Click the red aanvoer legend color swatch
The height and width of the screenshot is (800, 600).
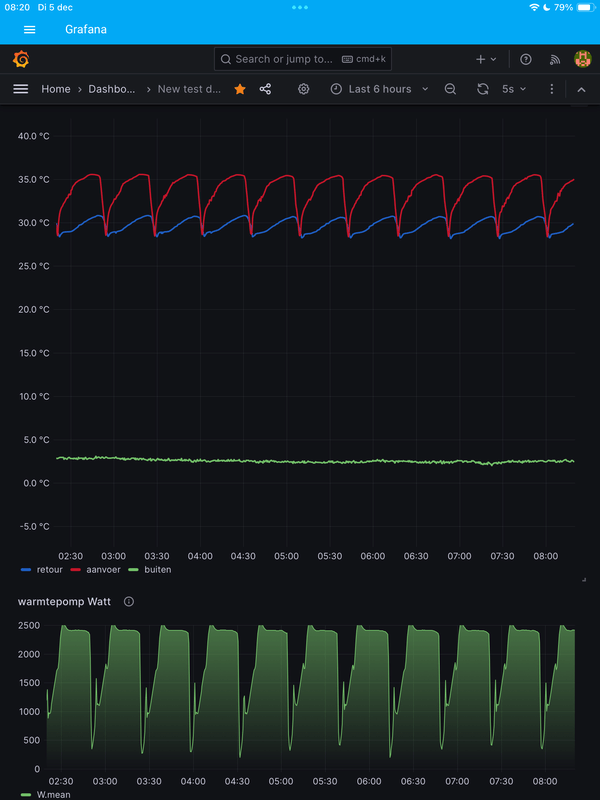[x=74, y=569]
